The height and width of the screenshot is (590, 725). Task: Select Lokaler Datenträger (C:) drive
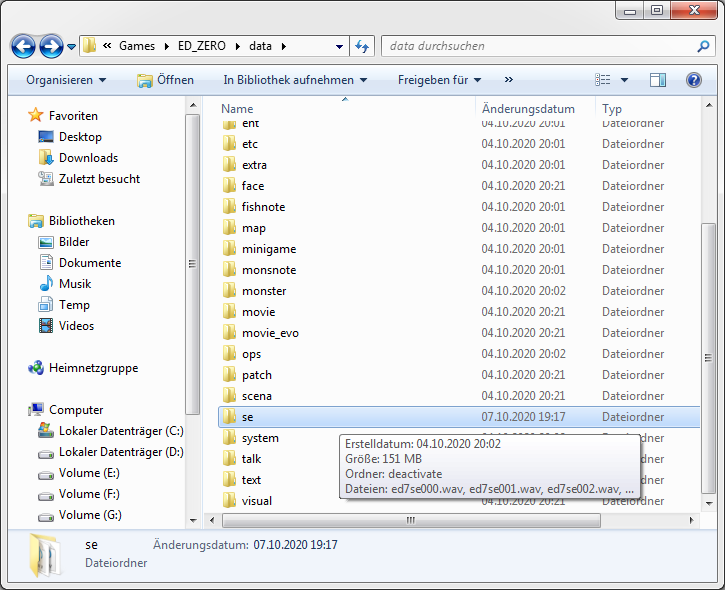click(x=120, y=431)
